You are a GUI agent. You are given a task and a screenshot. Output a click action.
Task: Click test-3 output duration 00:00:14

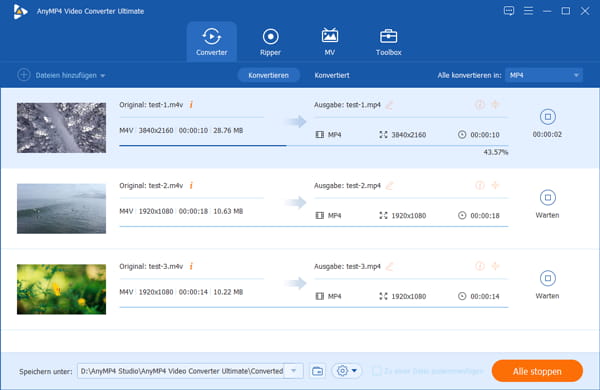[485, 296]
